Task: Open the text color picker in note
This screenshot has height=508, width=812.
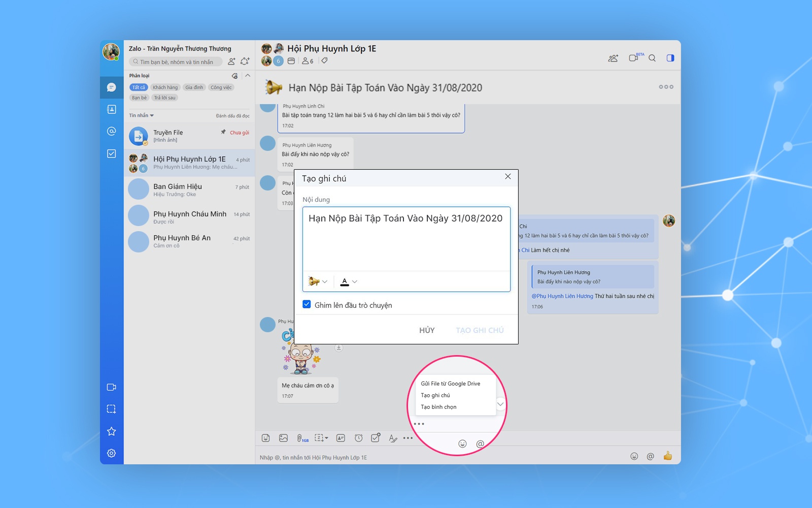Action: pyautogui.click(x=349, y=281)
